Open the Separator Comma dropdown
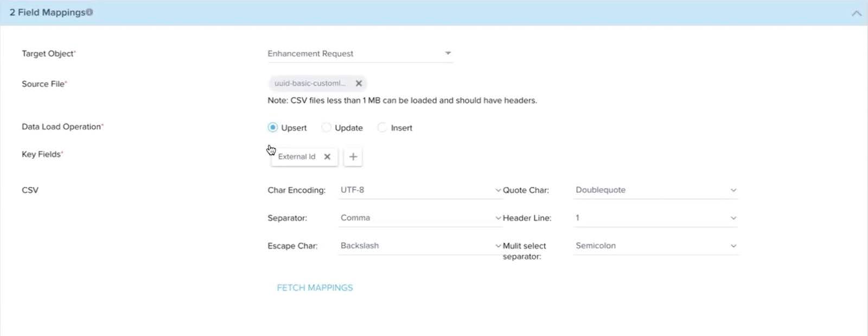 (420, 218)
